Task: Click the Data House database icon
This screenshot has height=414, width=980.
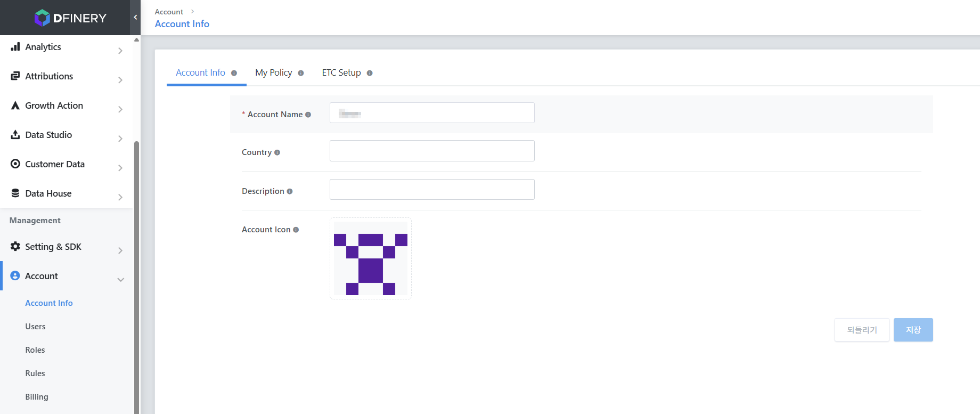Action: tap(15, 193)
